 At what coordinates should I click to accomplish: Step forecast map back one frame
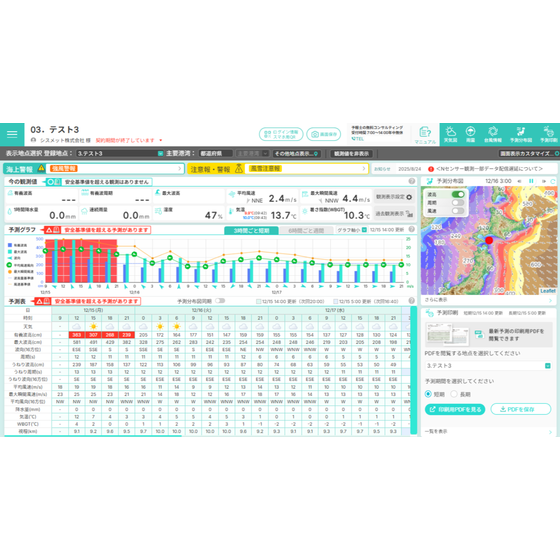[519, 181]
